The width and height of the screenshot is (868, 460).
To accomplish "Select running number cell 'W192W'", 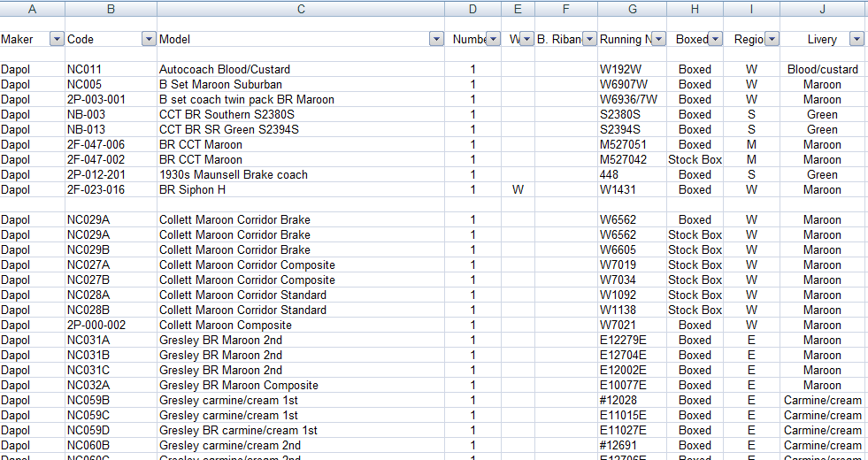I will 632,70.
